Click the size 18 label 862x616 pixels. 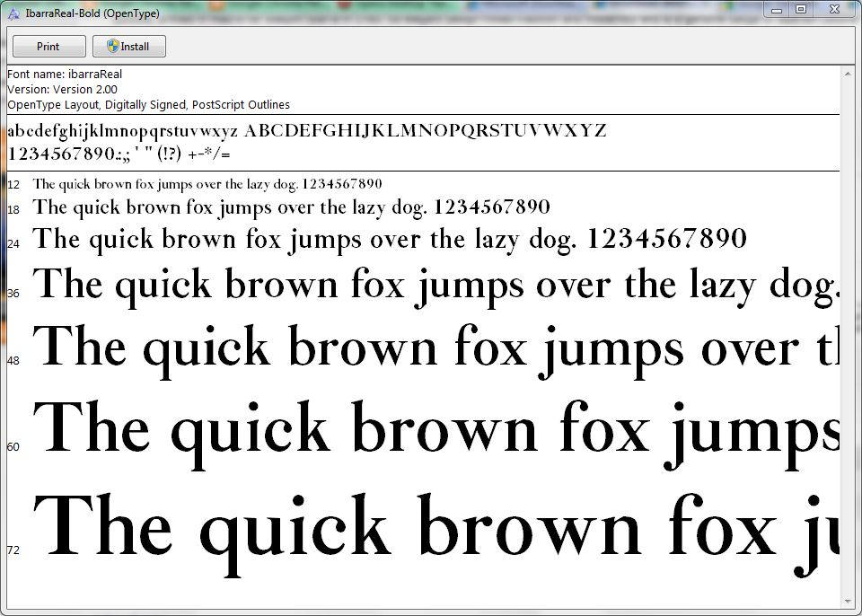coord(13,209)
